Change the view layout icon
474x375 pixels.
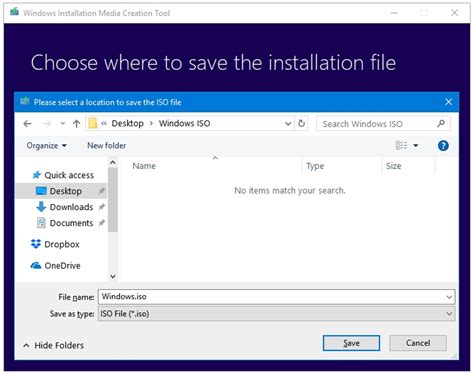401,145
